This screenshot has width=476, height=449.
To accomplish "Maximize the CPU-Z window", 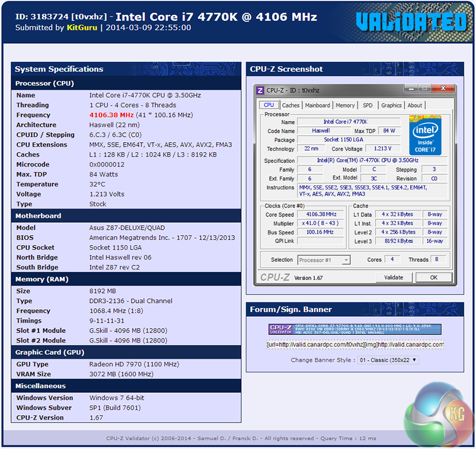I will (425, 89).
